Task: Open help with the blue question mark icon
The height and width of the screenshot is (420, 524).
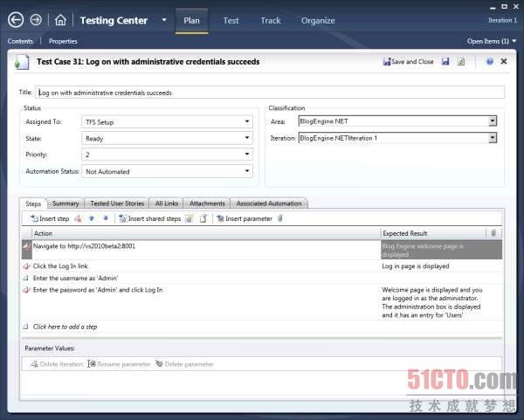Action: [x=490, y=61]
